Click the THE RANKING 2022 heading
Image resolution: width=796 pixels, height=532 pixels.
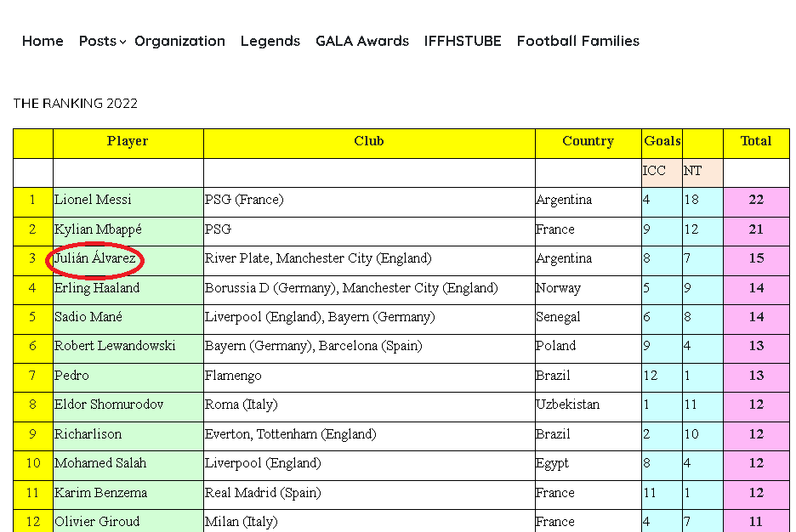coord(75,104)
